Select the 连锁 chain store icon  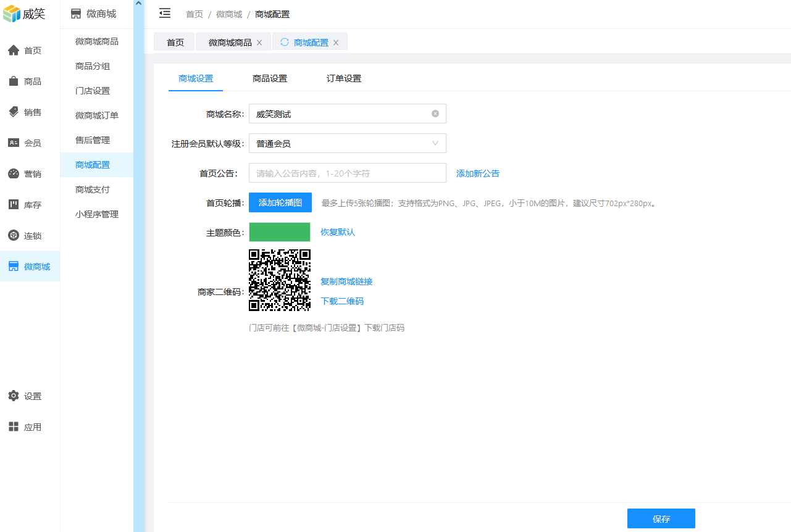coord(14,236)
